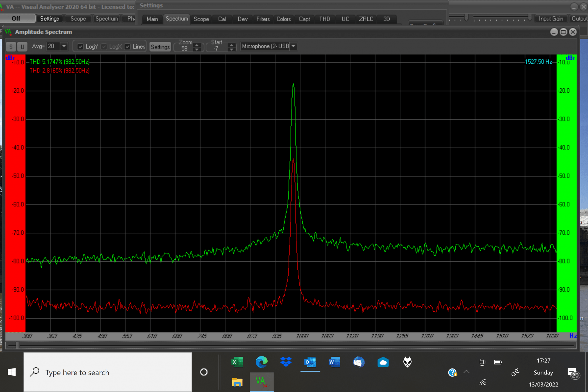Click the S button in Amplitude Spectrum toolbar
Image resolution: width=588 pixels, height=392 pixels.
coord(11,47)
